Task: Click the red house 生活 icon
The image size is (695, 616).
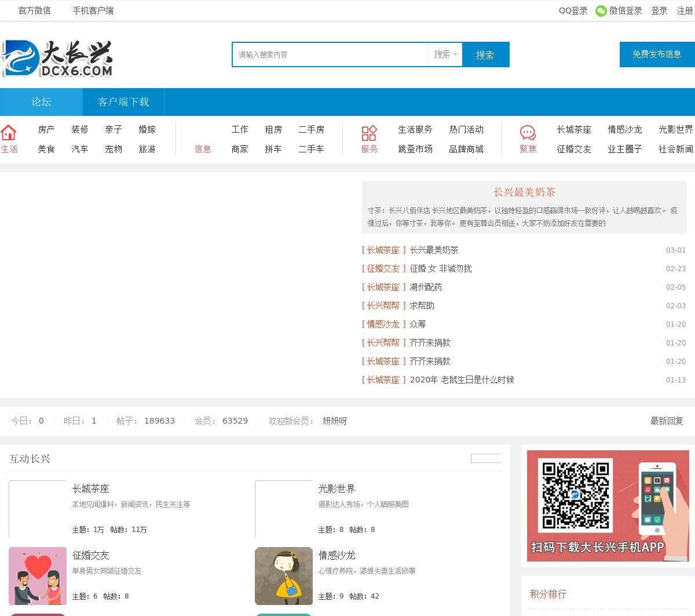Action: [x=9, y=133]
